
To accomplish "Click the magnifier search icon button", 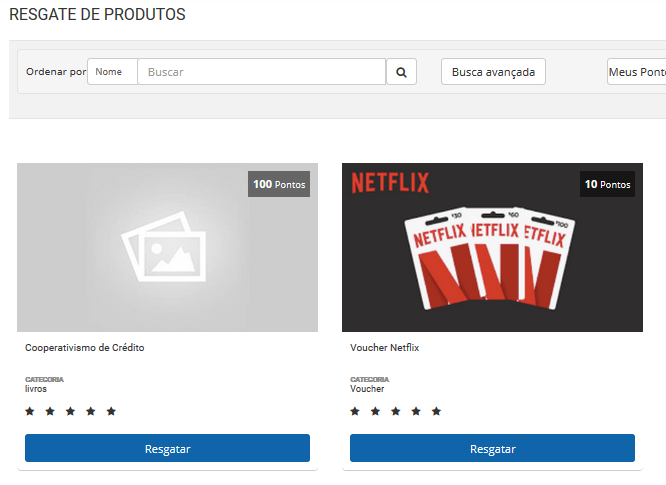I will [401, 72].
